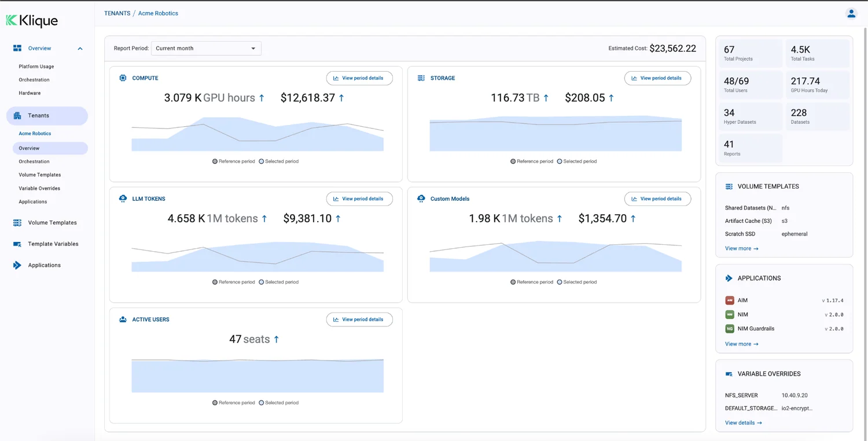Click the Compute GPU hours trend arrow
Viewport: 868px width, 441px height.
(x=262, y=98)
